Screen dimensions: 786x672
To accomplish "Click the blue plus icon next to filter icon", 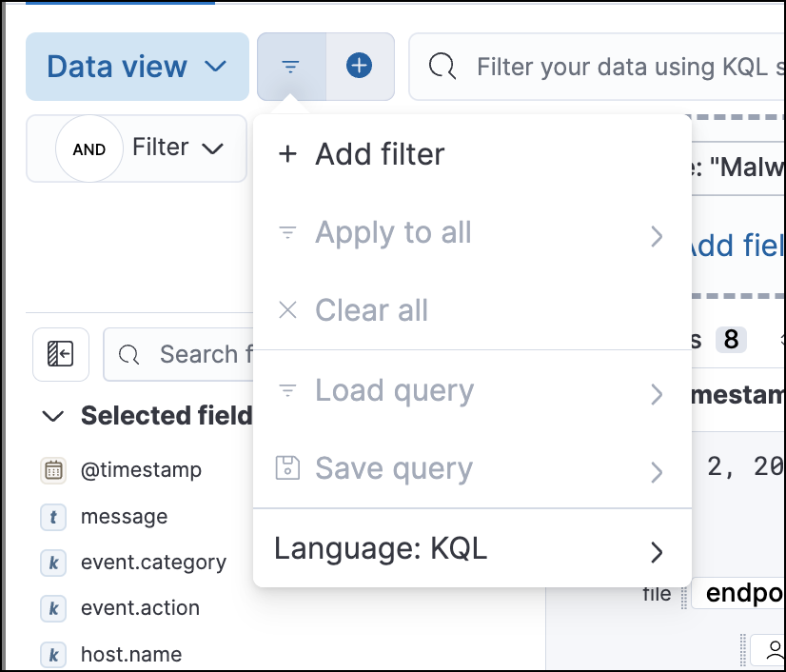I will [359, 66].
